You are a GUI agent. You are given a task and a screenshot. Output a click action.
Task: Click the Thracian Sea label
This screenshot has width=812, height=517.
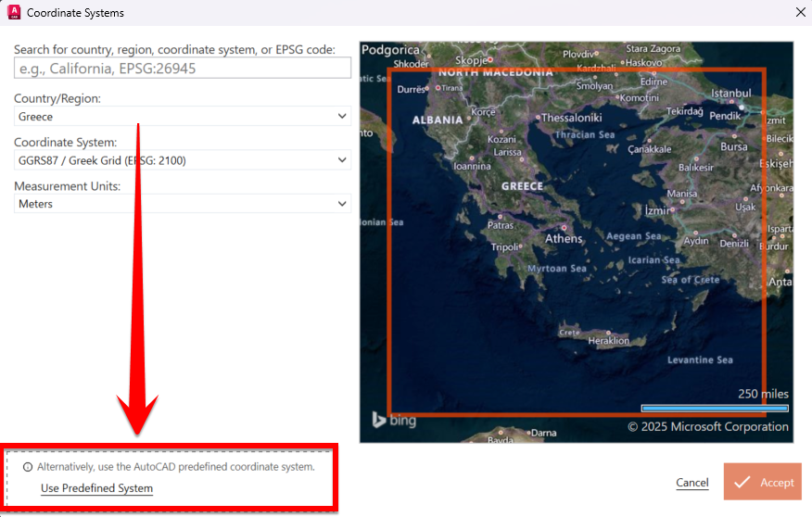point(585,134)
